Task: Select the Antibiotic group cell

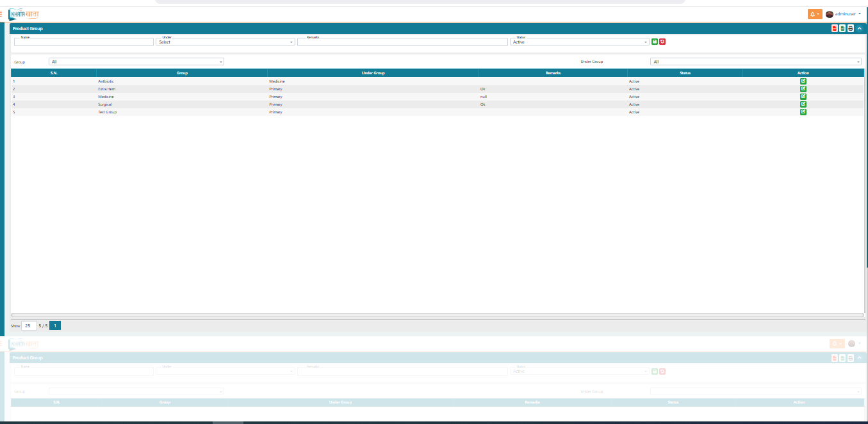Action: [x=182, y=81]
